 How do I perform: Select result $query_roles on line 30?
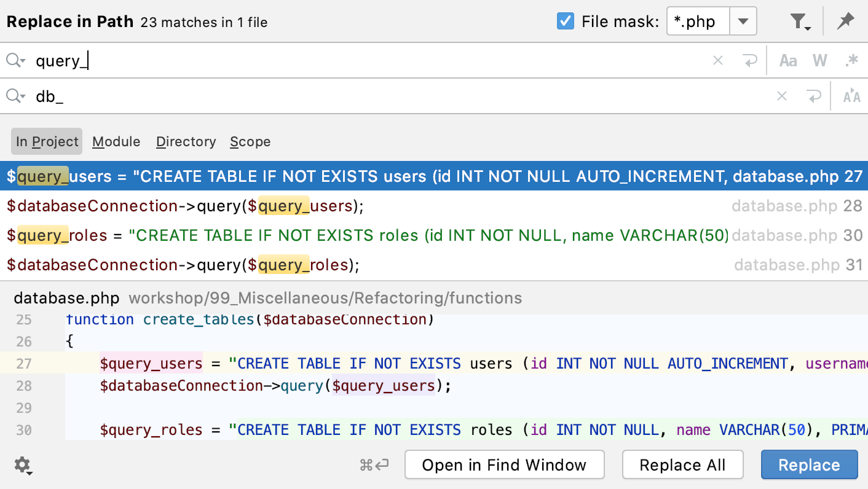click(x=434, y=235)
